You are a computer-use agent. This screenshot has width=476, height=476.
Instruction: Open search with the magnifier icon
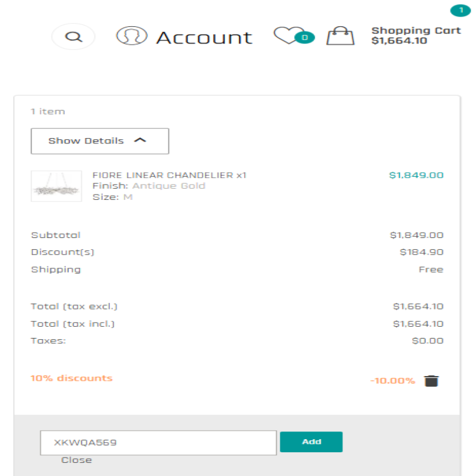(x=73, y=37)
